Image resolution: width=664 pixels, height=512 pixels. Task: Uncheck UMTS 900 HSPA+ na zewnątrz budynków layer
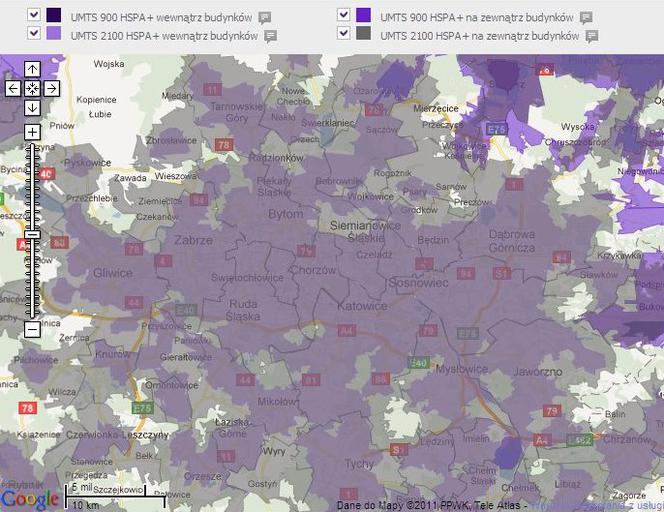pos(343,15)
